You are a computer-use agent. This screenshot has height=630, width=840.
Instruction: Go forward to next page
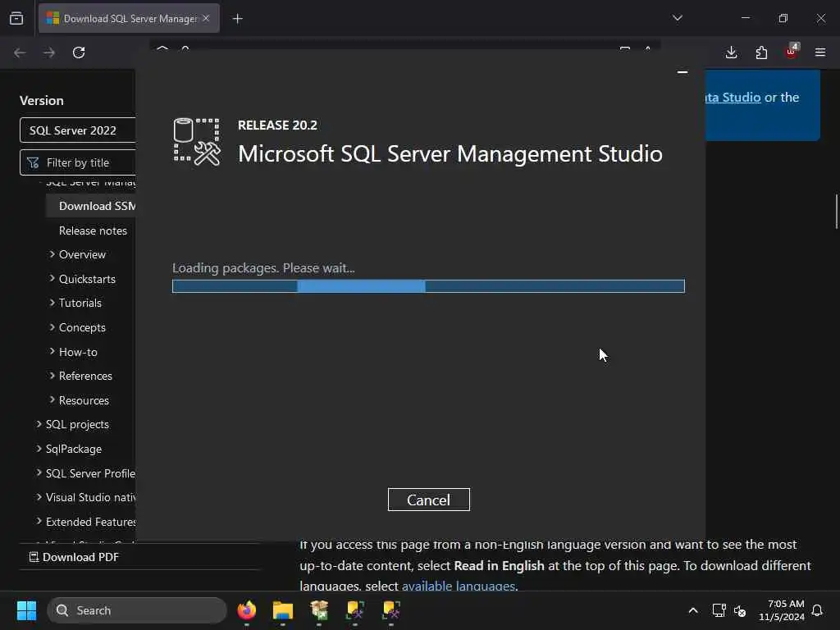coord(48,52)
